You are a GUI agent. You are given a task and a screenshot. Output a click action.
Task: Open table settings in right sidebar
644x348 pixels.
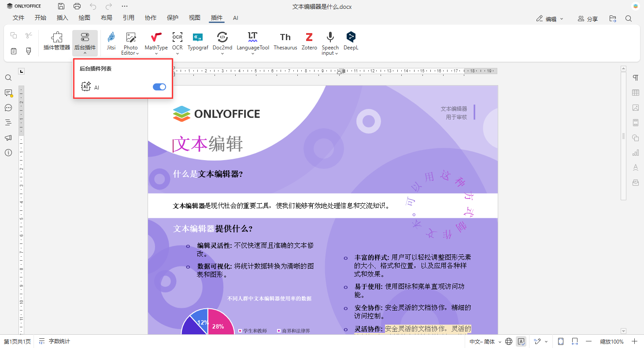tap(636, 93)
